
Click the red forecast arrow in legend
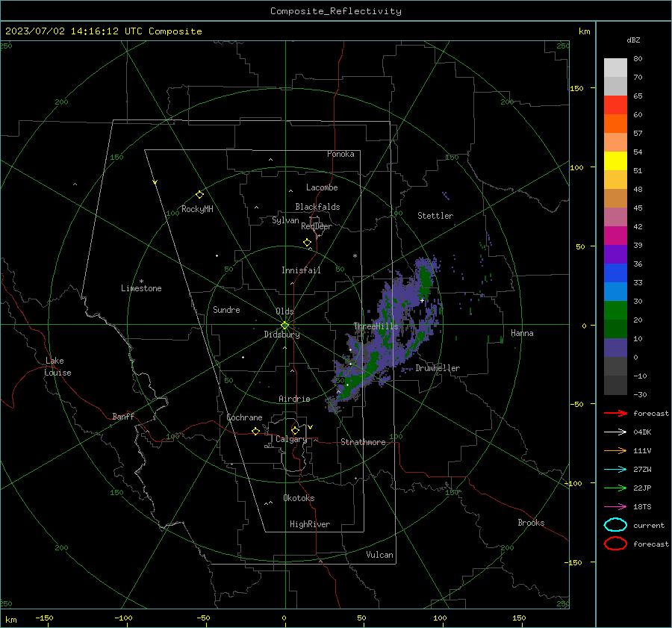pyautogui.click(x=615, y=413)
